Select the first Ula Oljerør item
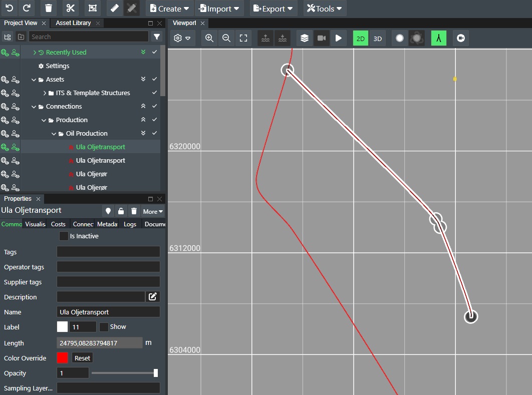 pos(92,174)
